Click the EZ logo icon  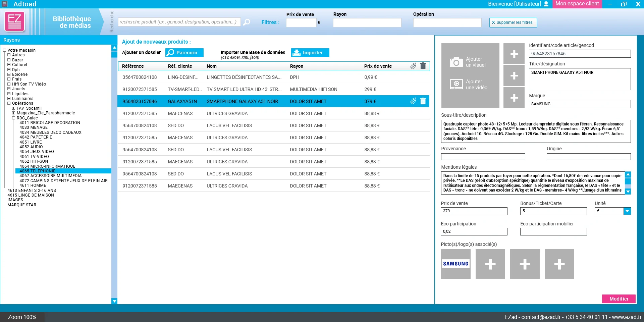14,22
